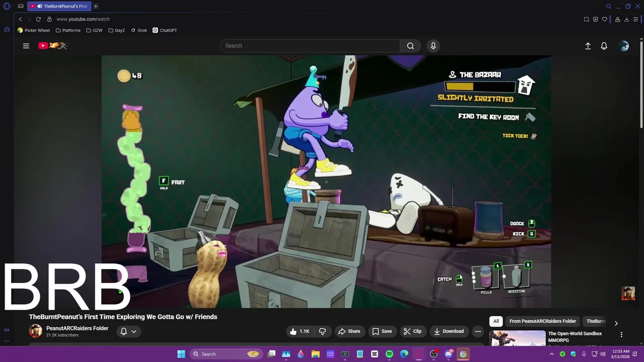644x362 pixels.
Task: Go to the YouTube home logo
Action: click(x=52, y=46)
